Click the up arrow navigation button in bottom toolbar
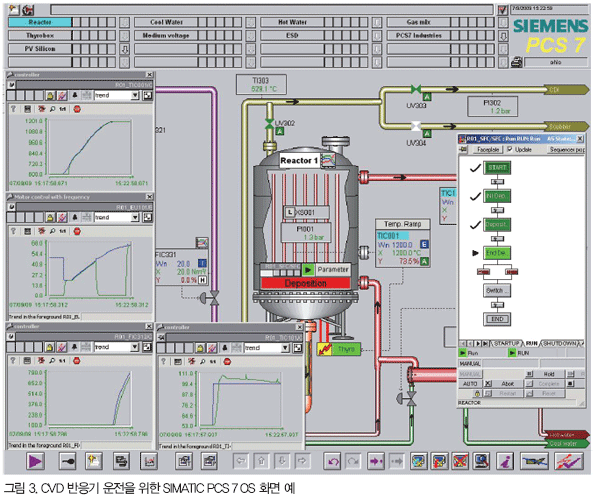The width and height of the screenshot is (594, 497). 261,461
